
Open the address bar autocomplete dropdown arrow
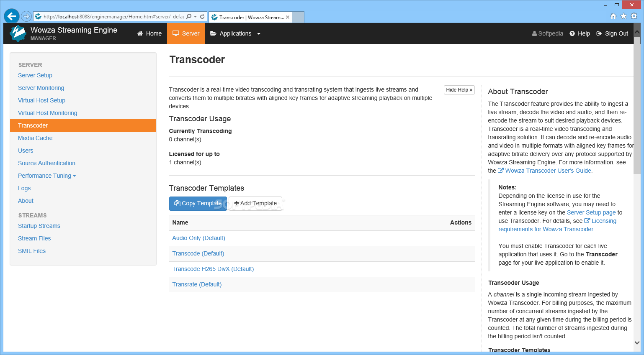(195, 17)
